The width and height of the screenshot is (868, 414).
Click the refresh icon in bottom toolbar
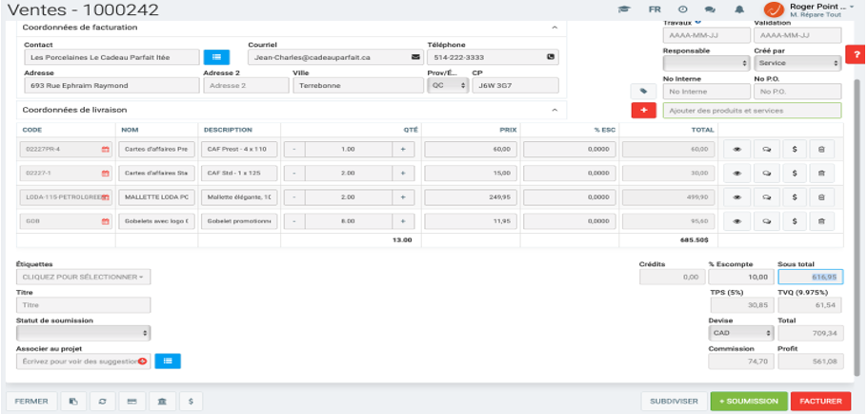[103, 402]
